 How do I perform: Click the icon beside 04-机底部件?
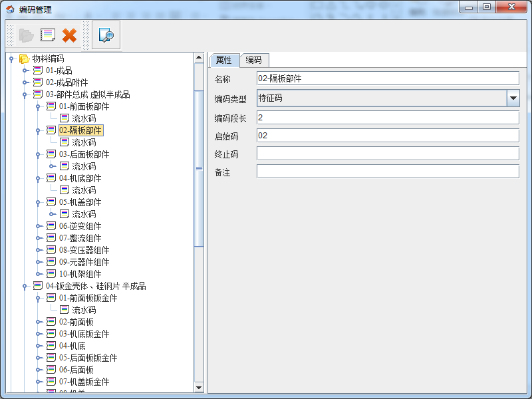(x=51, y=178)
